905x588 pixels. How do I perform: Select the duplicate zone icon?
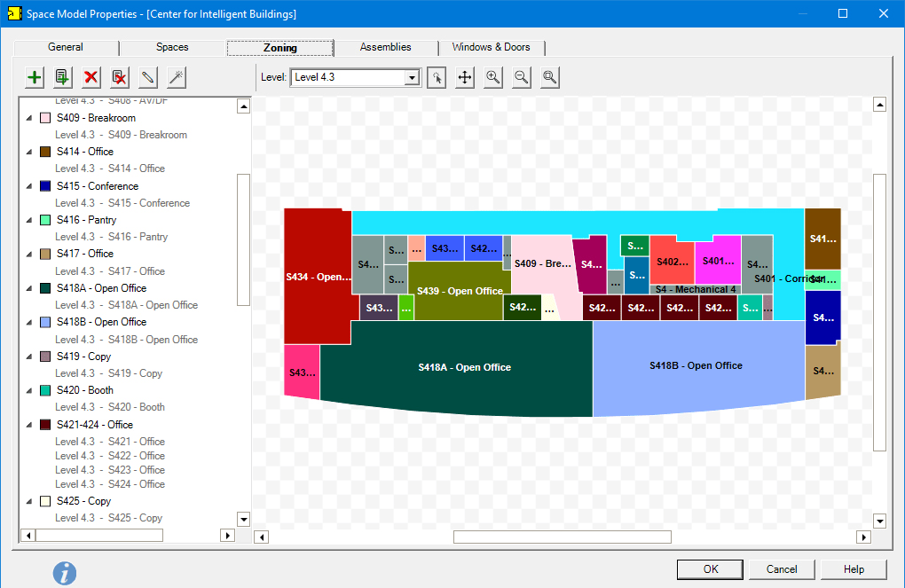[61, 77]
